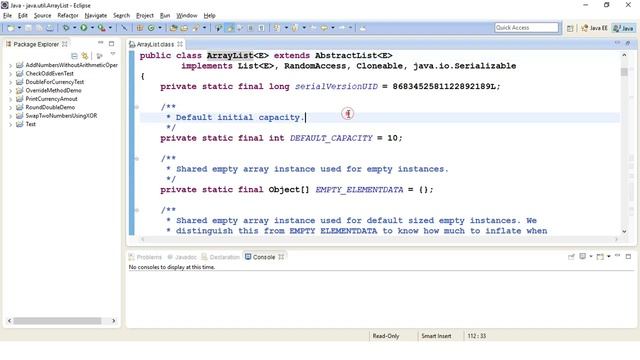Click the Quick Access search field
This screenshot has height=360, width=640.
click(x=526, y=27)
